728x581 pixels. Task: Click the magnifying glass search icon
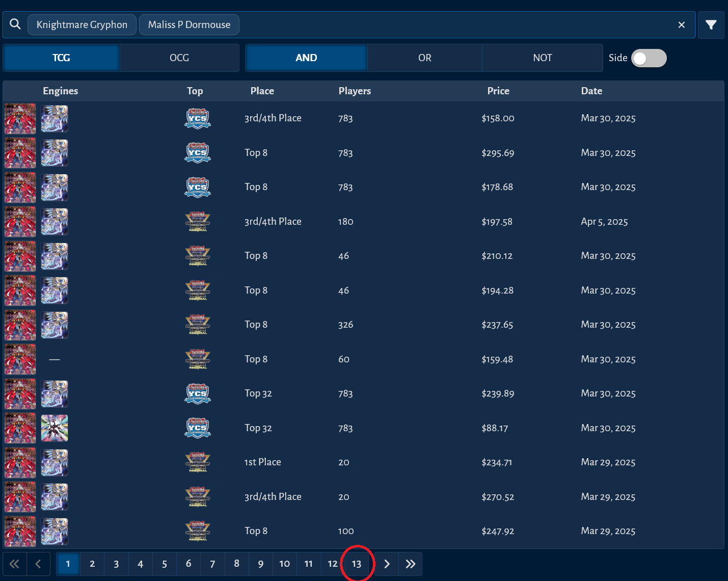click(15, 24)
